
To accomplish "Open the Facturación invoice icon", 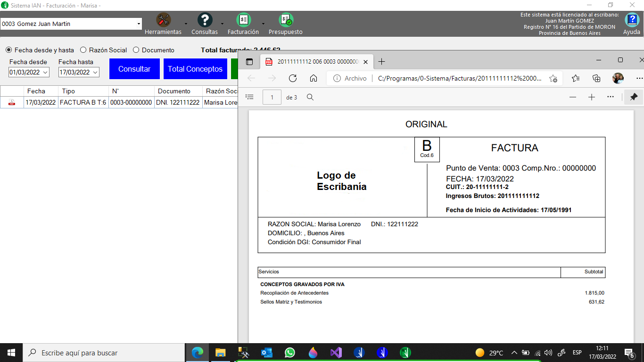I will (x=243, y=20).
